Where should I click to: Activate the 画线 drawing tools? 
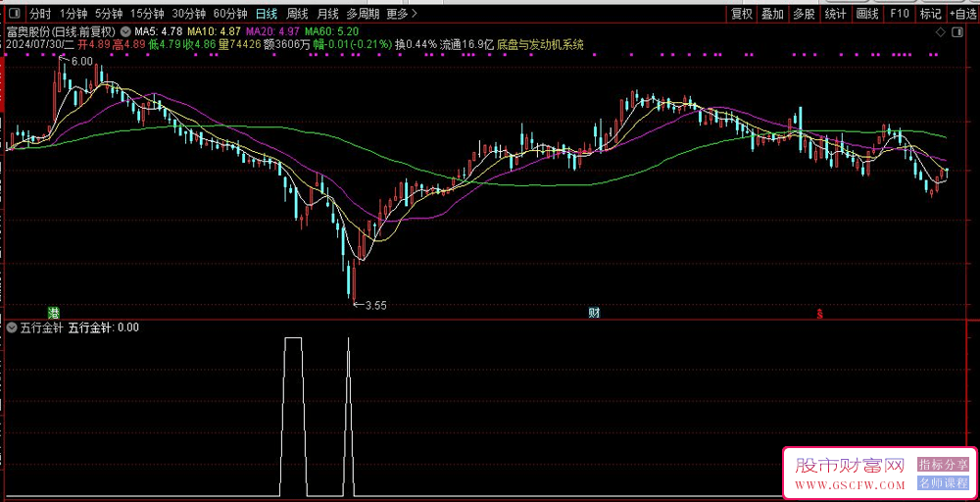(x=867, y=13)
